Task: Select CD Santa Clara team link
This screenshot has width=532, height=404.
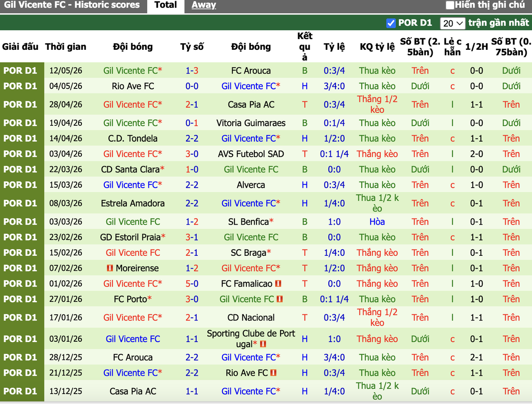Action: [131, 169]
